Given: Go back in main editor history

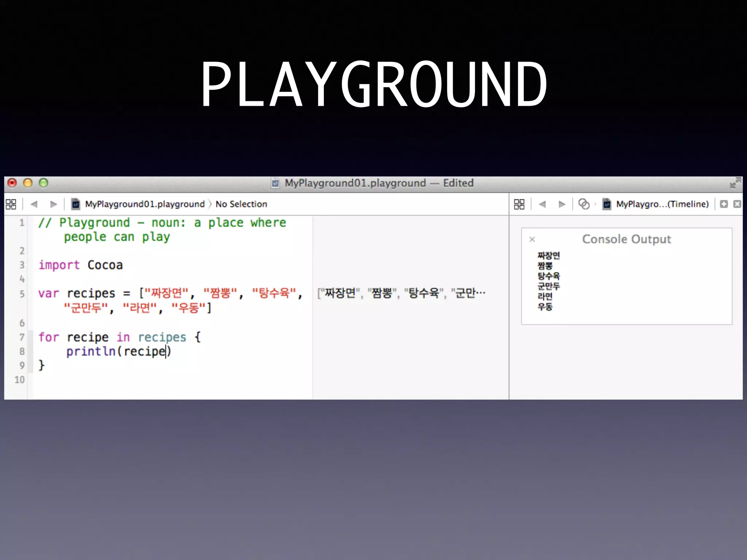Looking at the screenshot, I should (x=34, y=204).
